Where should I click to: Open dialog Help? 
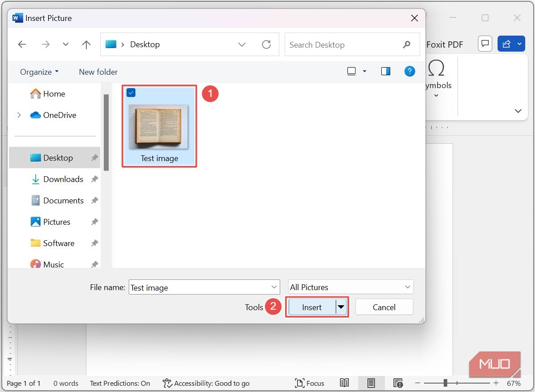[x=409, y=71]
